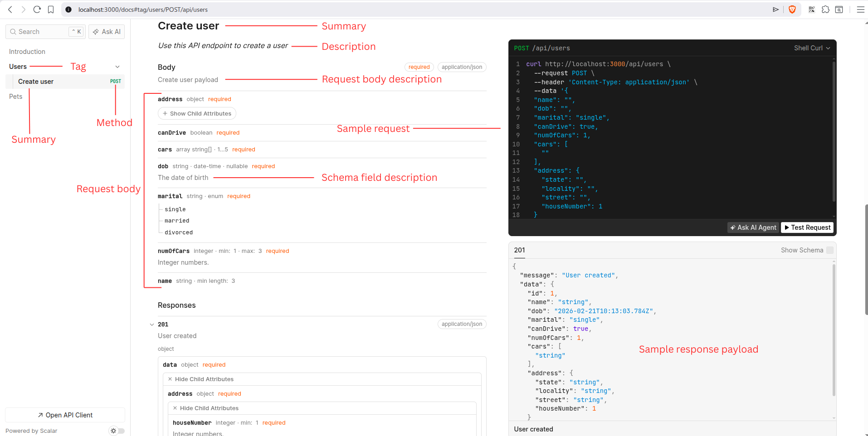The height and width of the screenshot is (436, 868).
Task: Flip the theme switch next to the gear
Action: (120, 431)
